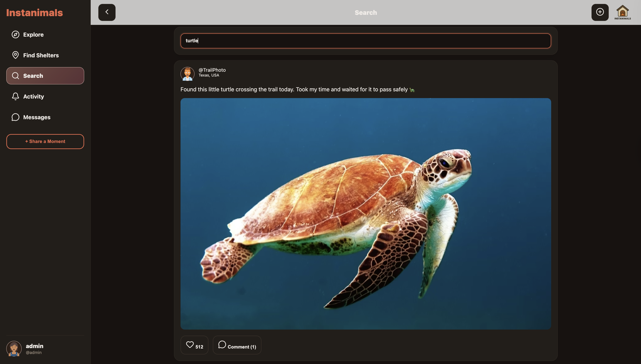
Task: Click the plus circle icon in header
Action: pos(600,12)
